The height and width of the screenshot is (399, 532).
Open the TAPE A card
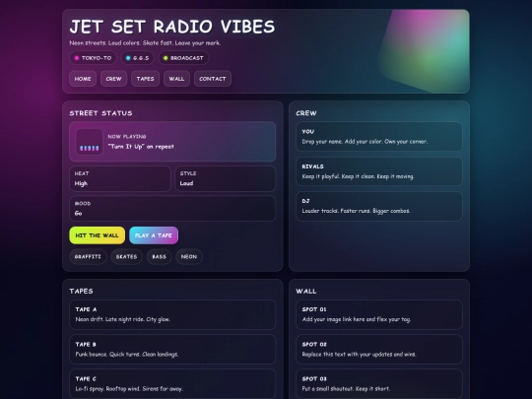[x=172, y=314]
